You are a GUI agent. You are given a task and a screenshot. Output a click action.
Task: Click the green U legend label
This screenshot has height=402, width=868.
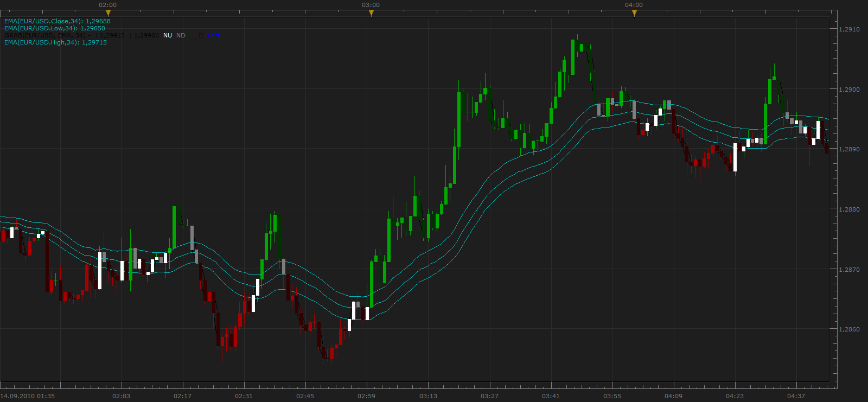click(192, 35)
